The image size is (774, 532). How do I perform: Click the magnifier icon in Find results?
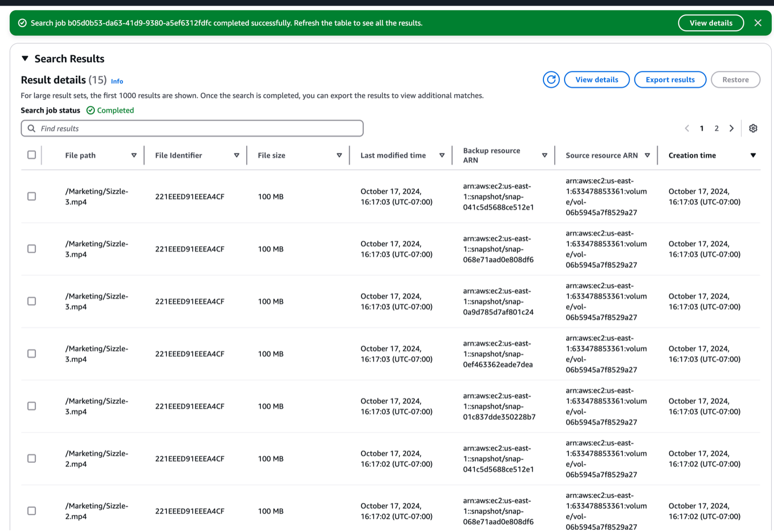click(31, 128)
